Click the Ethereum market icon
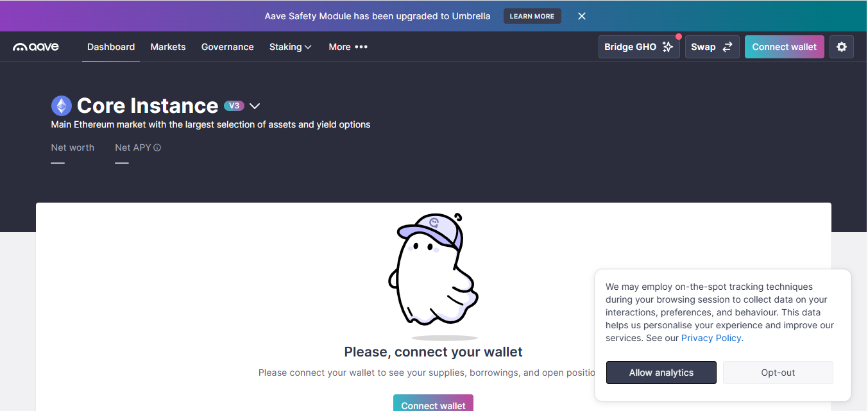Image resolution: width=868 pixels, height=411 pixels. 62,106
